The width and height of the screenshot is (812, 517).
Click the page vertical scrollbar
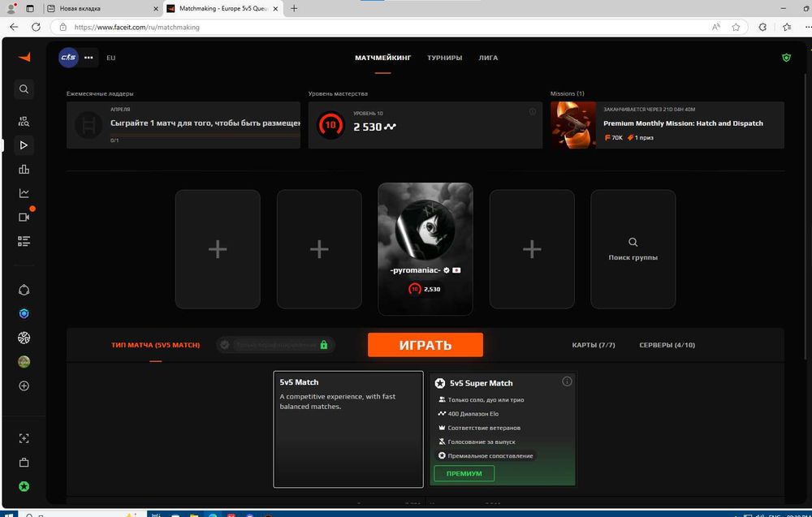(x=807, y=218)
